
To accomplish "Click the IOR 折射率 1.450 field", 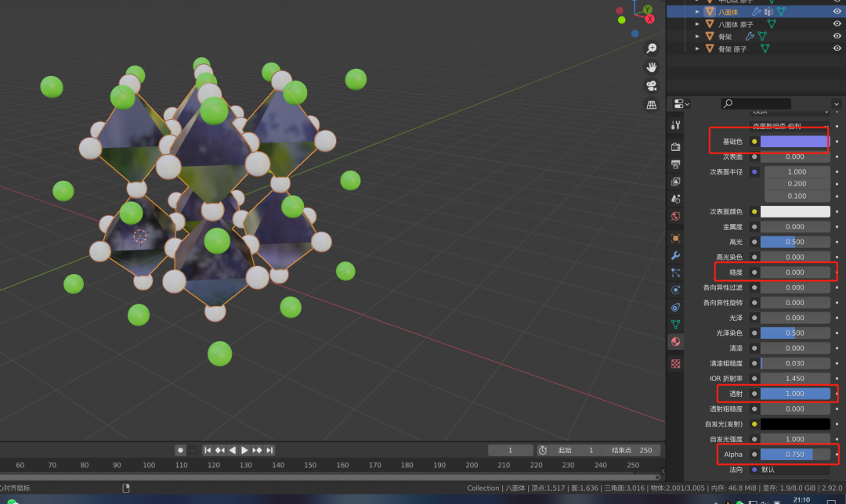I will click(795, 379).
